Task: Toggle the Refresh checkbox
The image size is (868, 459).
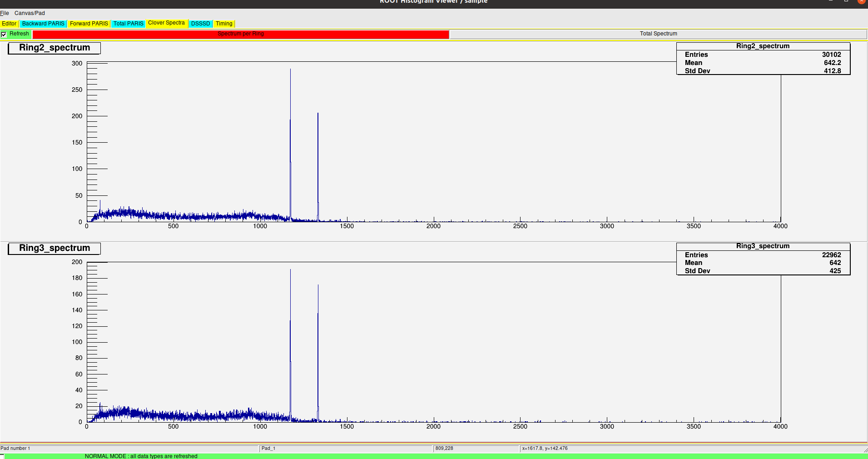Action: [x=4, y=34]
